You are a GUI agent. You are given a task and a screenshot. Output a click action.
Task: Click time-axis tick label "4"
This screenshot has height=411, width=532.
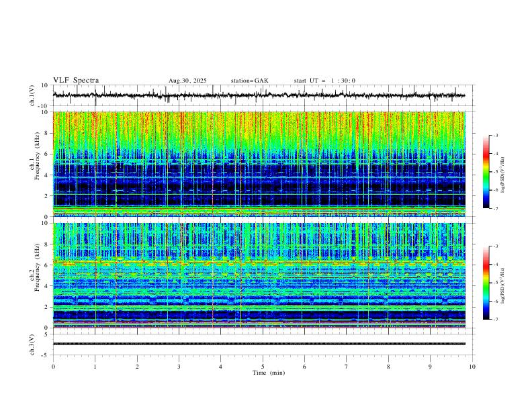click(220, 367)
